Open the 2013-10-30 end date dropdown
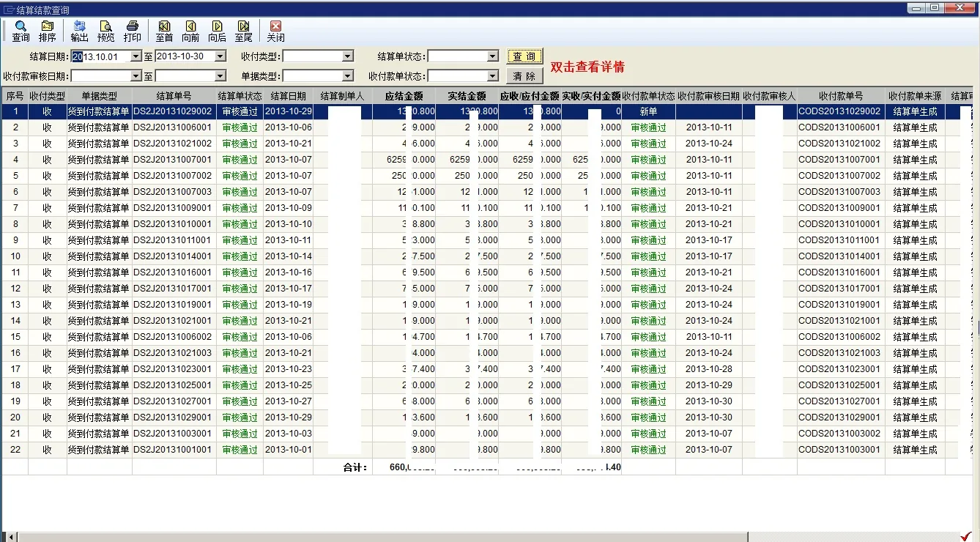980x542 pixels. pyautogui.click(x=220, y=56)
